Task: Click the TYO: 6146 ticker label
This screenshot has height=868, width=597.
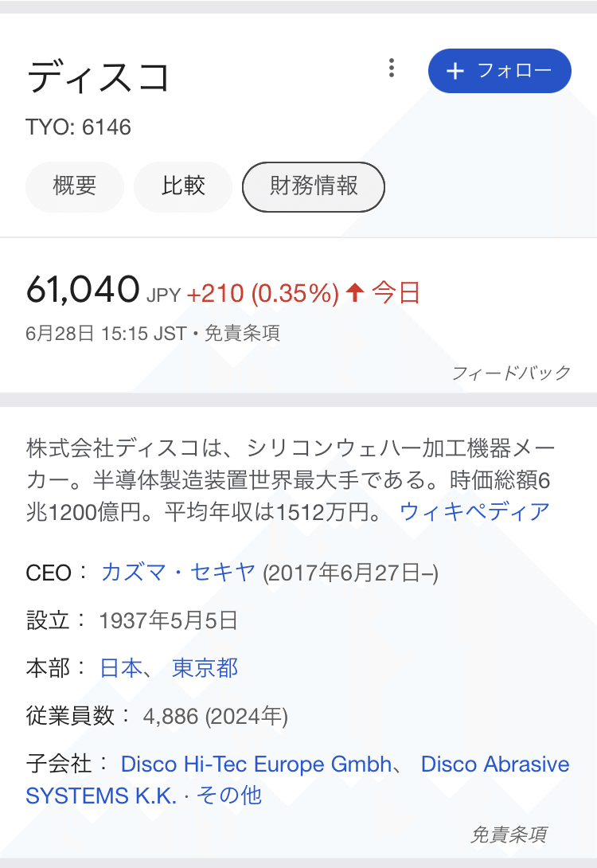Action: coord(78,127)
